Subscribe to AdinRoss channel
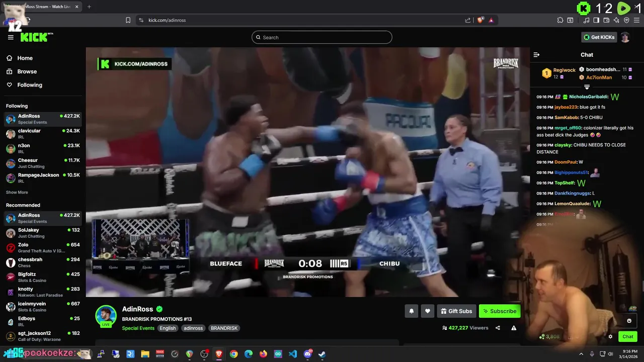Viewport: 644px width, 362px height. 500,311
